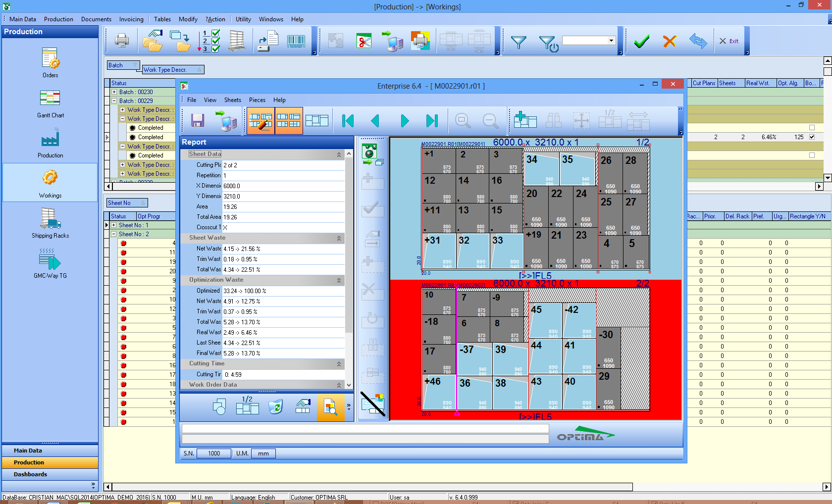Click the filter with power icon
832x504 pixels.
(548, 44)
